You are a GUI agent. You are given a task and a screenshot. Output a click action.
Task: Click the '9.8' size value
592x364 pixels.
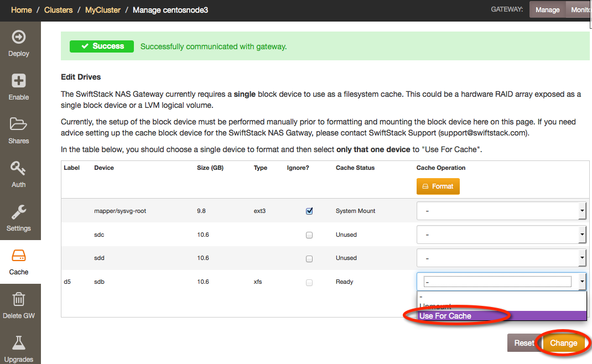[201, 211]
